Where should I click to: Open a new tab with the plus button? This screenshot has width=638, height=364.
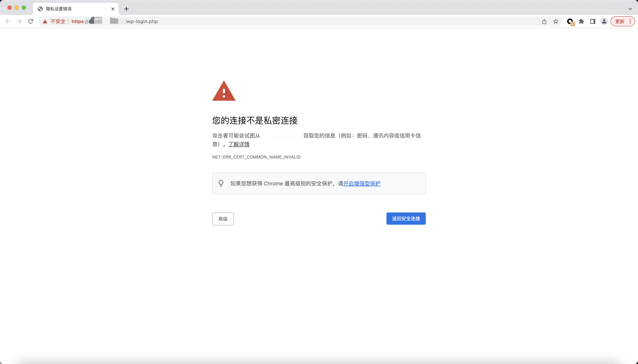[127, 9]
